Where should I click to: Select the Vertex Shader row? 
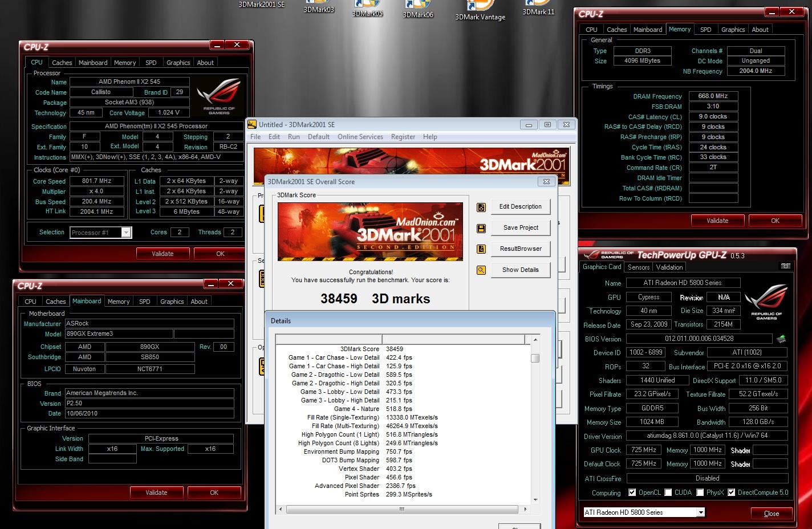403,469
